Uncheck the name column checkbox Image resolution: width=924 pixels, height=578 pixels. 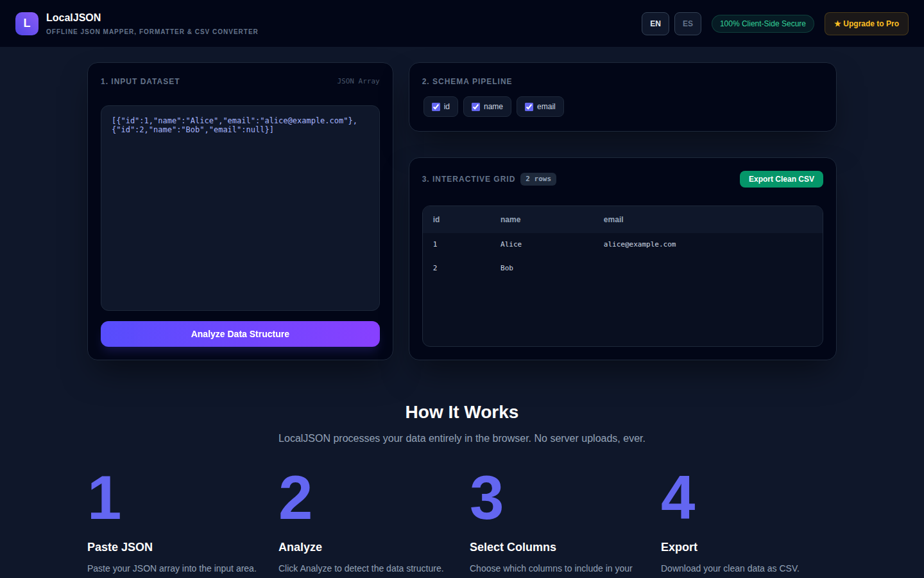coord(476,107)
